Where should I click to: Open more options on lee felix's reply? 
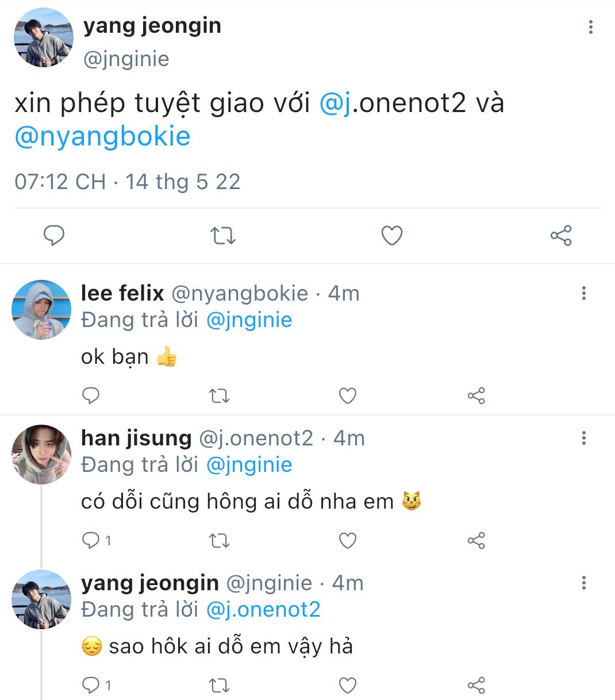(583, 293)
